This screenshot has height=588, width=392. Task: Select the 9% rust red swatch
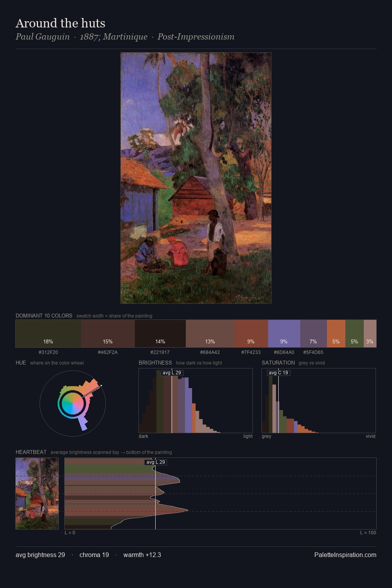pyautogui.click(x=251, y=334)
